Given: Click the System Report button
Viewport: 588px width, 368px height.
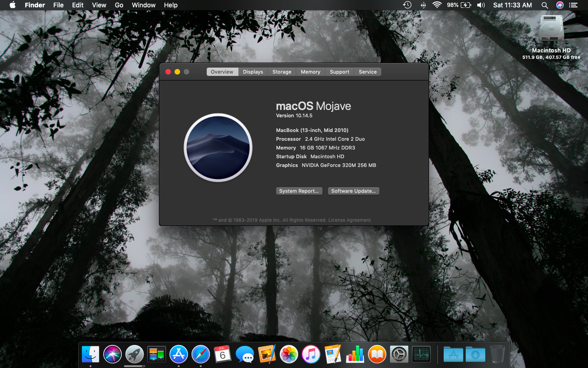Looking at the screenshot, I should tap(299, 191).
